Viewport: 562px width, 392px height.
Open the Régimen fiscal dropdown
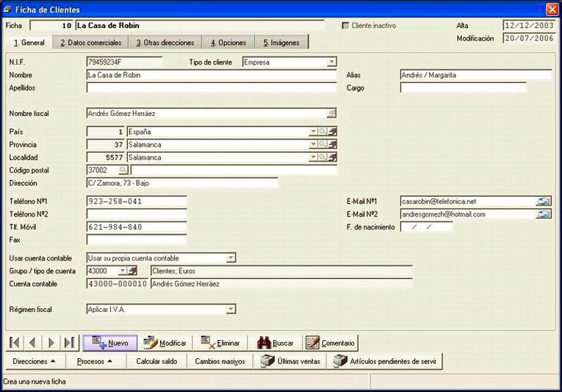231,309
